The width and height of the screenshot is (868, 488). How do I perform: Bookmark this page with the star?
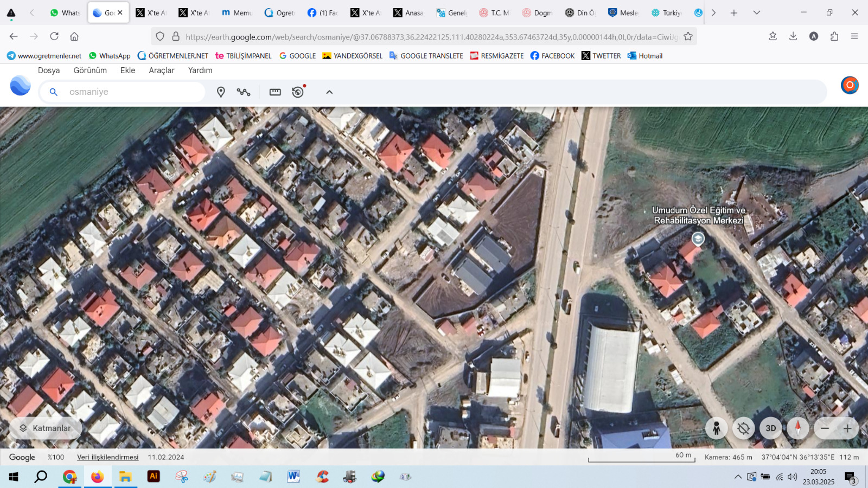[688, 36]
